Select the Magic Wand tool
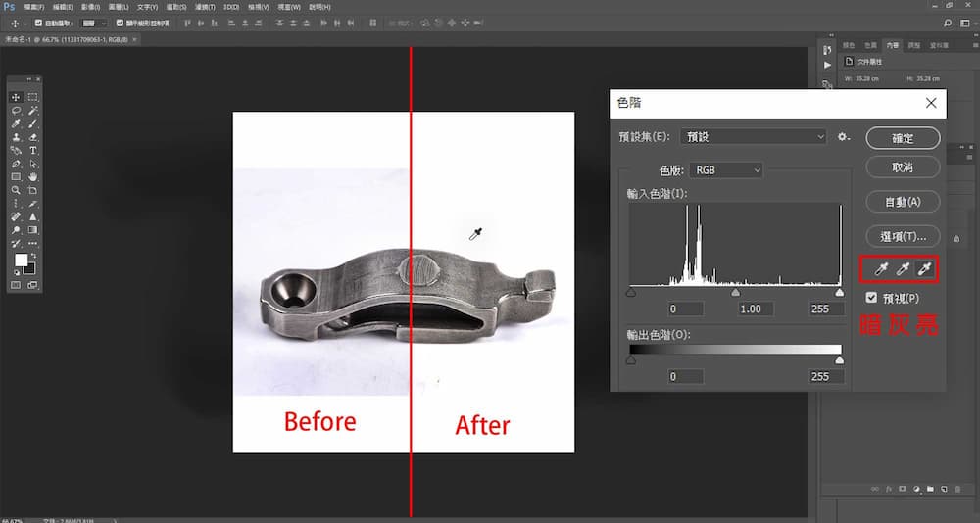 pyautogui.click(x=32, y=110)
